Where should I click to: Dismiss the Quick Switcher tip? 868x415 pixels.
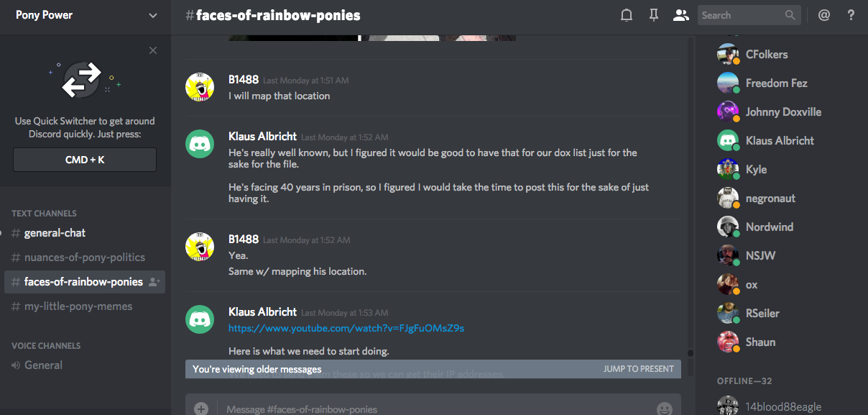click(153, 50)
